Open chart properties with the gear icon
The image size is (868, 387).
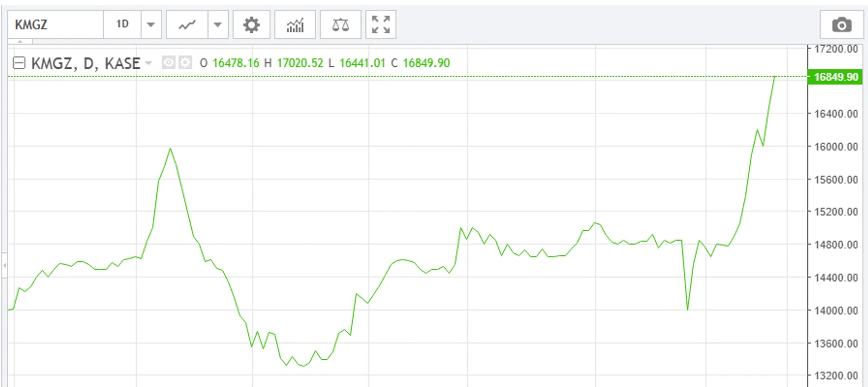pos(251,25)
